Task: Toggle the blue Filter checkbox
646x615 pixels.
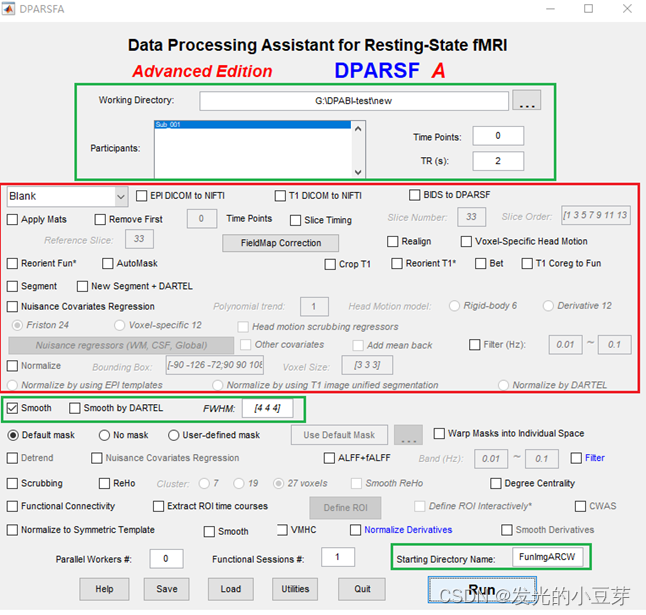Action: [576, 458]
